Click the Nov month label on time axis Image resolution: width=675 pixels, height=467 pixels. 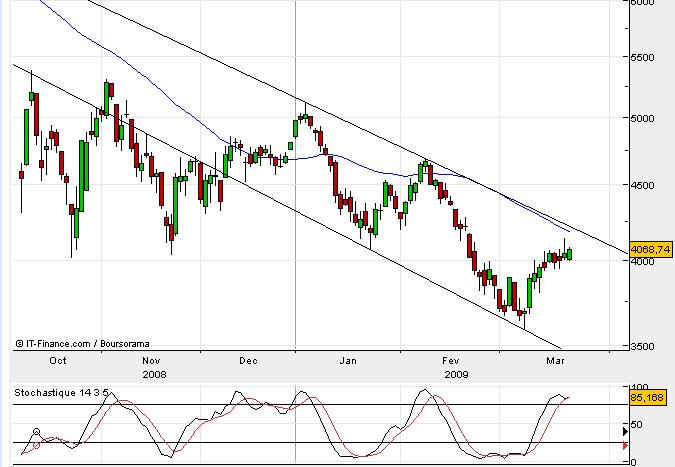(x=151, y=361)
